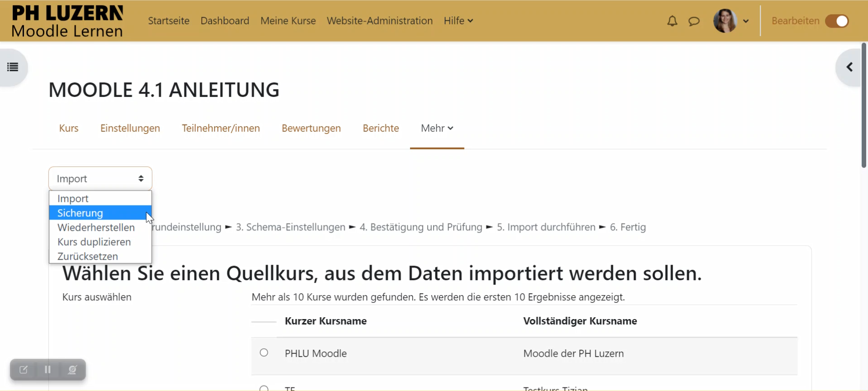This screenshot has height=391, width=868.
Task: Expand the user menu arrow
Action: [x=746, y=21]
